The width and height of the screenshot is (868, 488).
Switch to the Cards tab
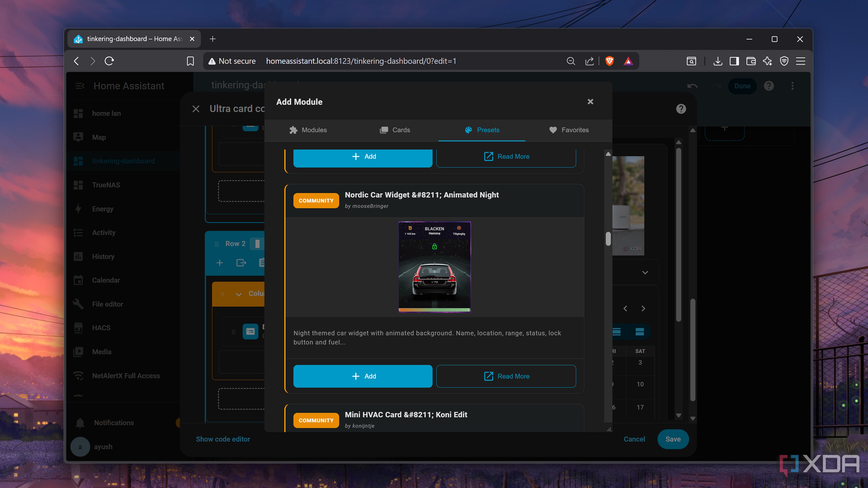tap(395, 130)
